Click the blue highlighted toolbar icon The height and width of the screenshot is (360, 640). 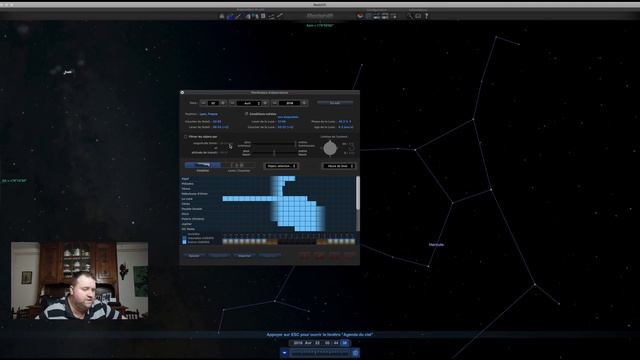pos(230,16)
